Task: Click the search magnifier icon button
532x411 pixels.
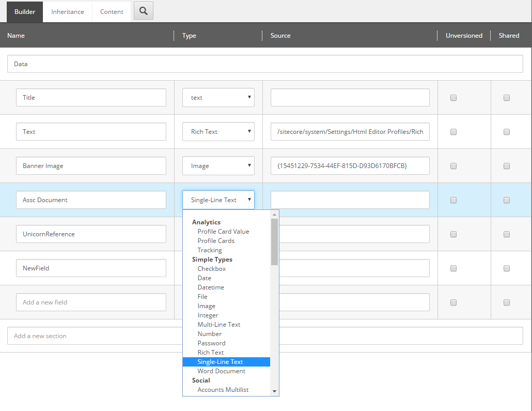Action: tap(144, 11)
